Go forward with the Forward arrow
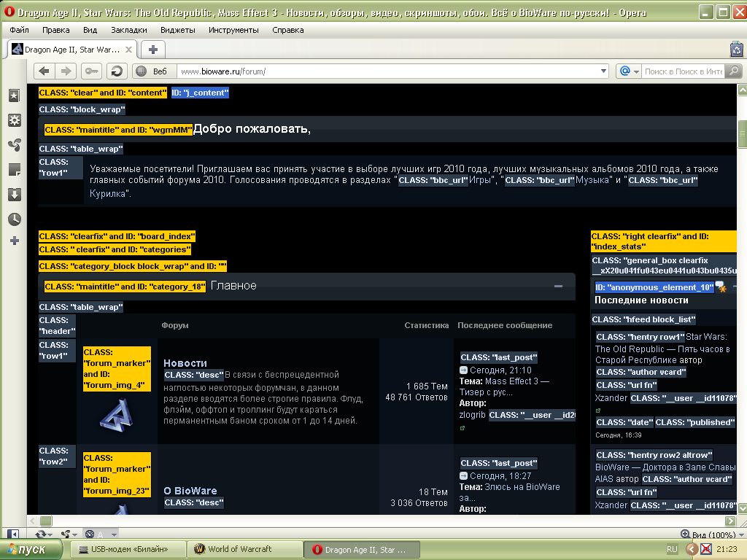 coord(66,71)
